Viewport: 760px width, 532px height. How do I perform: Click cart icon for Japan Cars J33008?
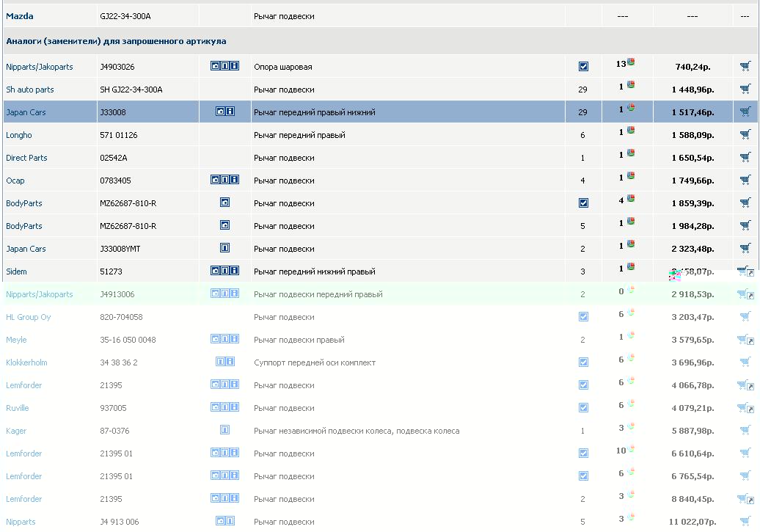pos(745,112)
